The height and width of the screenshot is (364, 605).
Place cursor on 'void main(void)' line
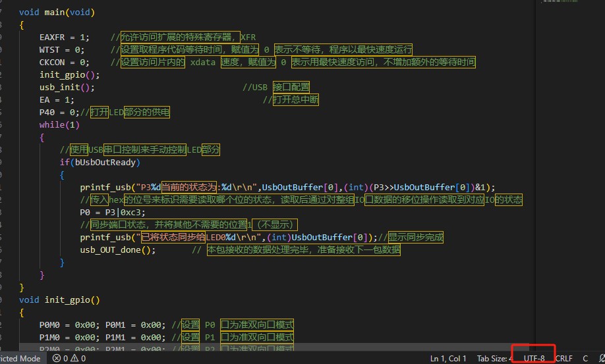[57, 13]
